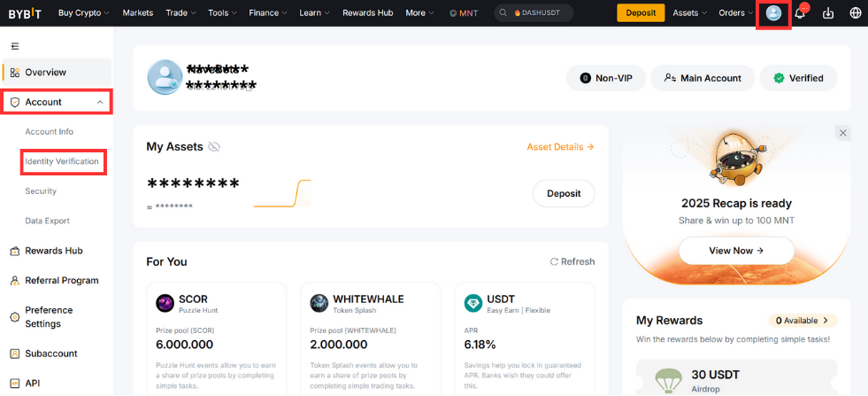Image resolution: width=868 pixels, height=396 pixels.
Task: Click the Non-VIP level badge icon
Action: [x=585, y=78]
